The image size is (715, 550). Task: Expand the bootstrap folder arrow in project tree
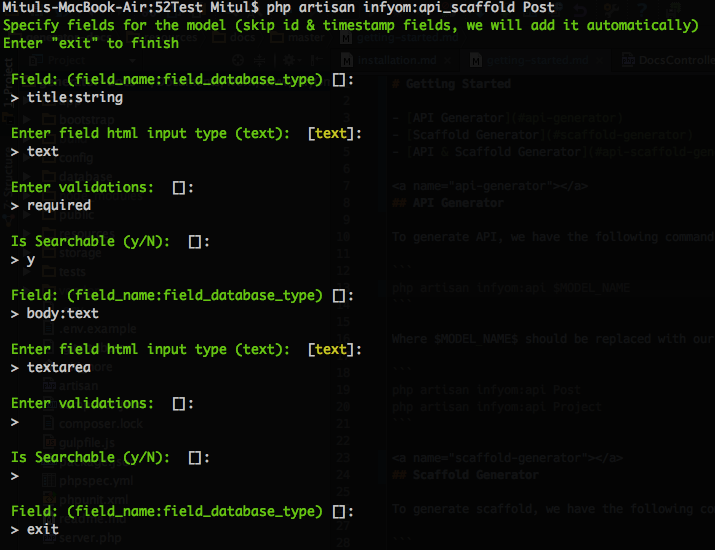pos(27,120)
